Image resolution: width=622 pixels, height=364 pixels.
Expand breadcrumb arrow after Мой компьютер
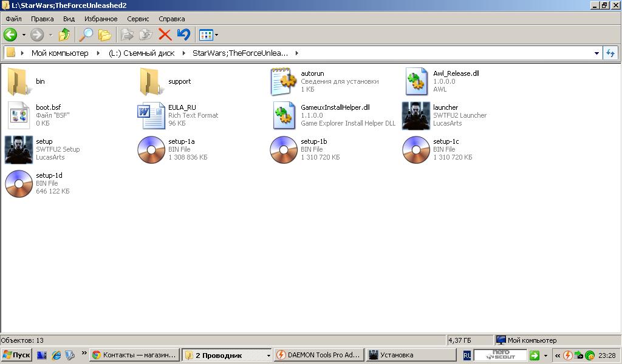(98, 53)
